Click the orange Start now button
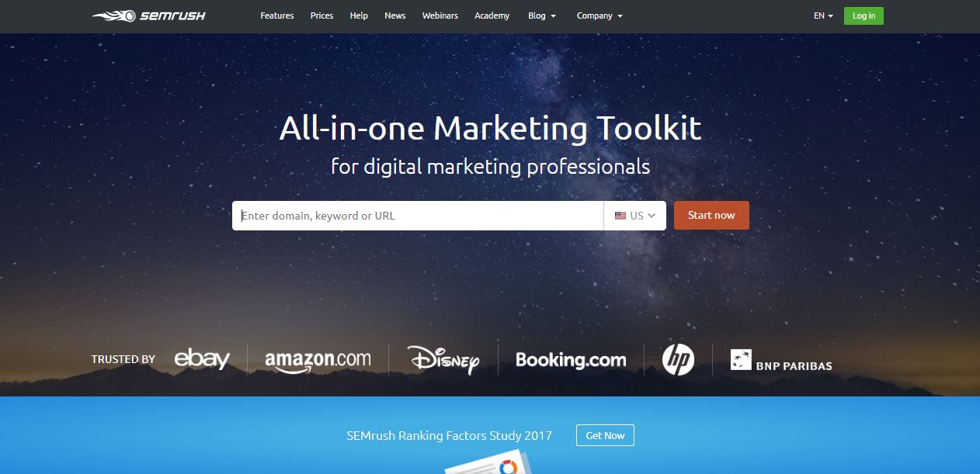This screenshot has height=474, width=980. (711, 216)
